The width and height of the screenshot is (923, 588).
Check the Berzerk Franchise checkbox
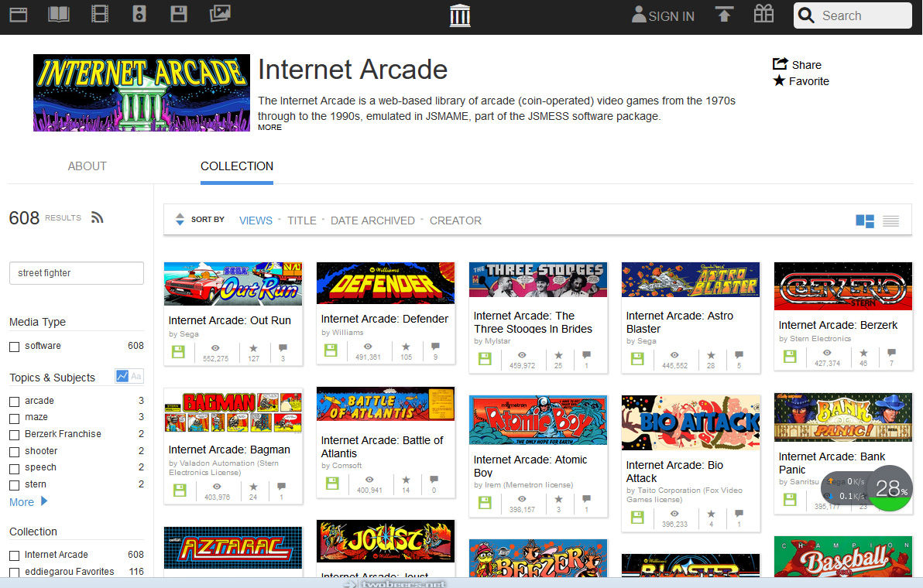(15, 435)
